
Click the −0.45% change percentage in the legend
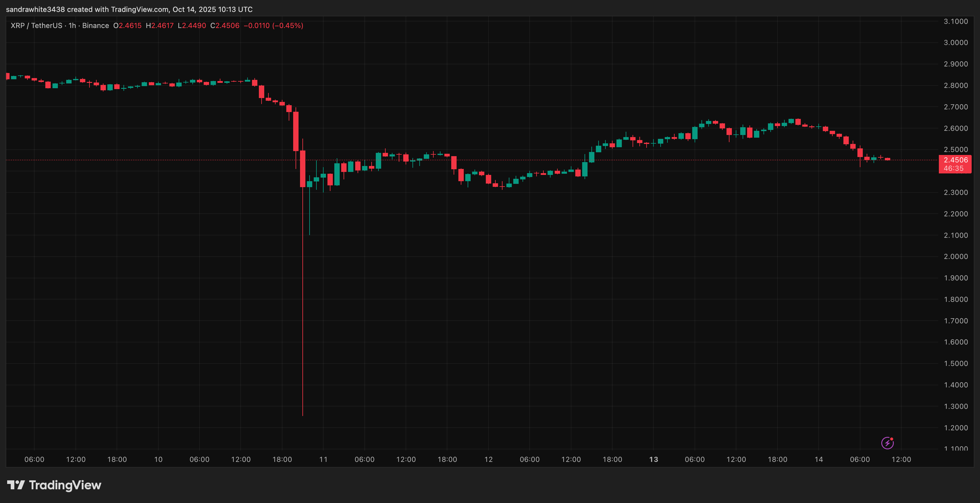click(x=287, y=25)
